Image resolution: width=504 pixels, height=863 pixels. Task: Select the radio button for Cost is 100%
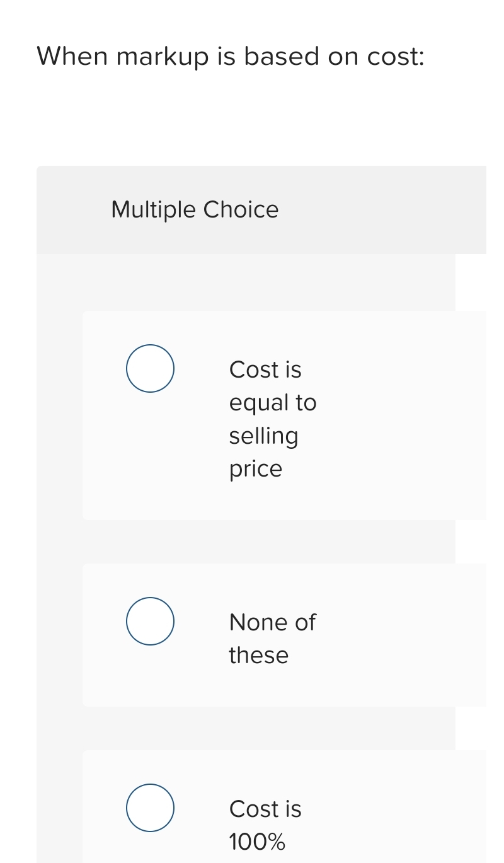(x=150, y=808)
